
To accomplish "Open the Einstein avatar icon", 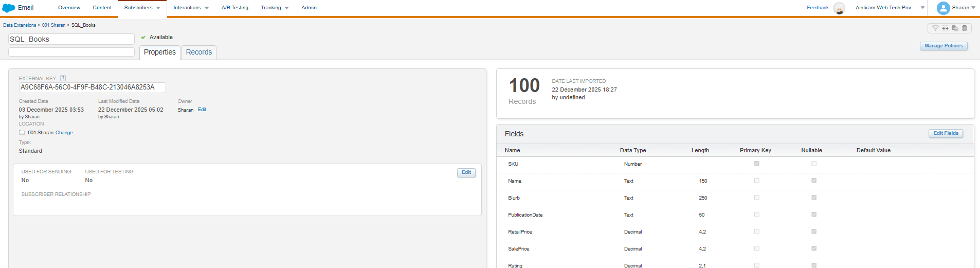I will coord(839,8).
